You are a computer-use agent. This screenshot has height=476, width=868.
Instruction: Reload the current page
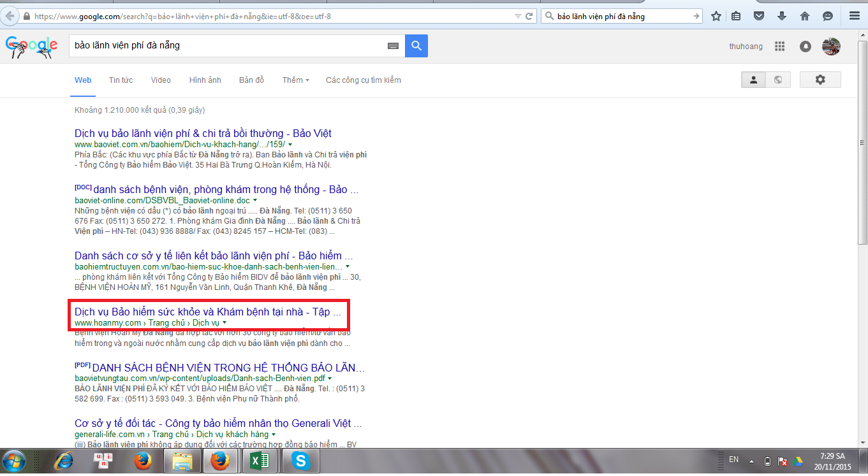click(529, 16)
